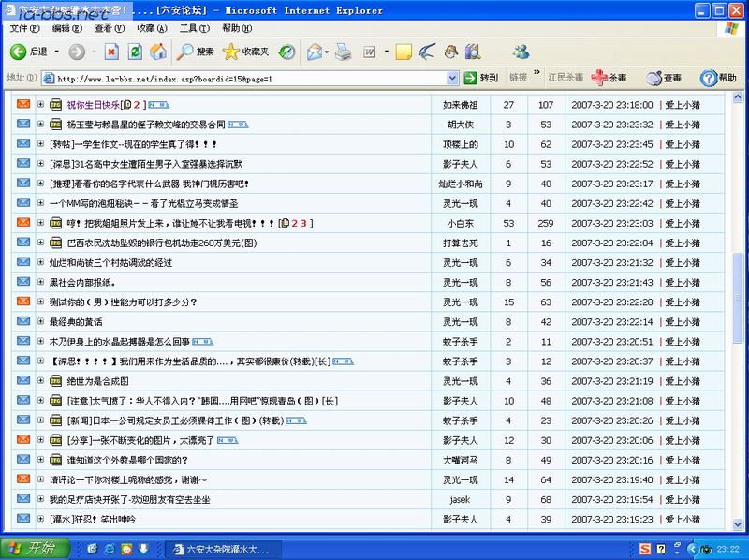Image resolution: width=749 pixels, height=560 pixels.
Task: Open thread 谁知道这个外教是哪个国家的?
Action: click(x=127, y=460)
